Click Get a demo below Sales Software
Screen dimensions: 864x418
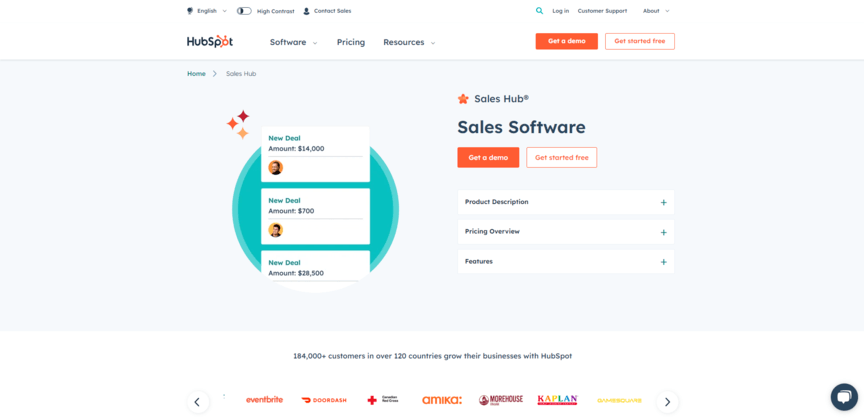coord(488,158)
